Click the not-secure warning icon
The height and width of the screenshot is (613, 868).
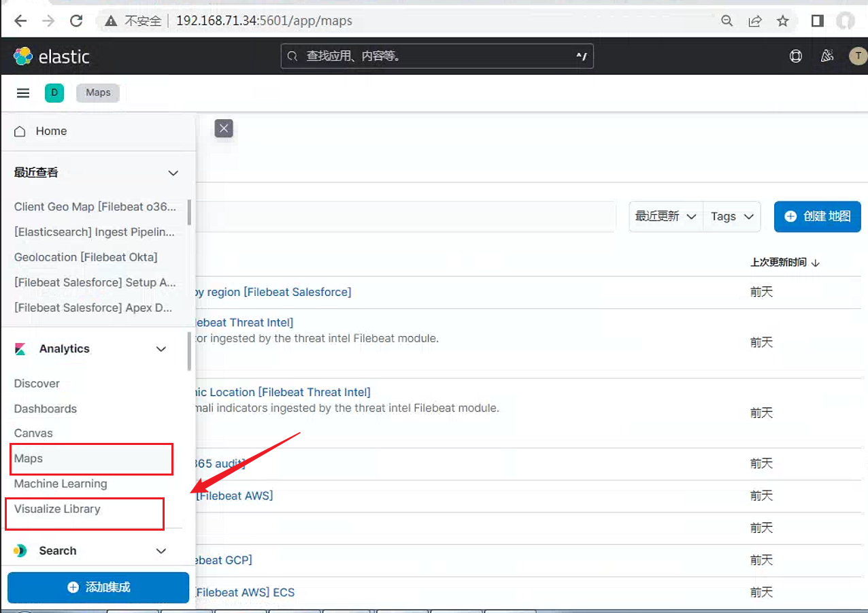tap(111, 21)
